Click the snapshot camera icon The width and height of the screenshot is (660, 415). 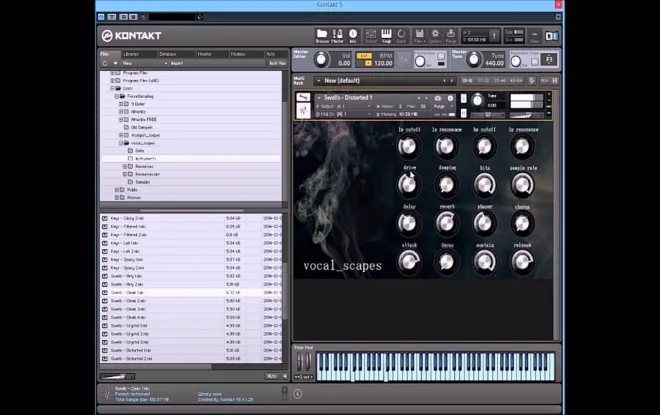437,98
